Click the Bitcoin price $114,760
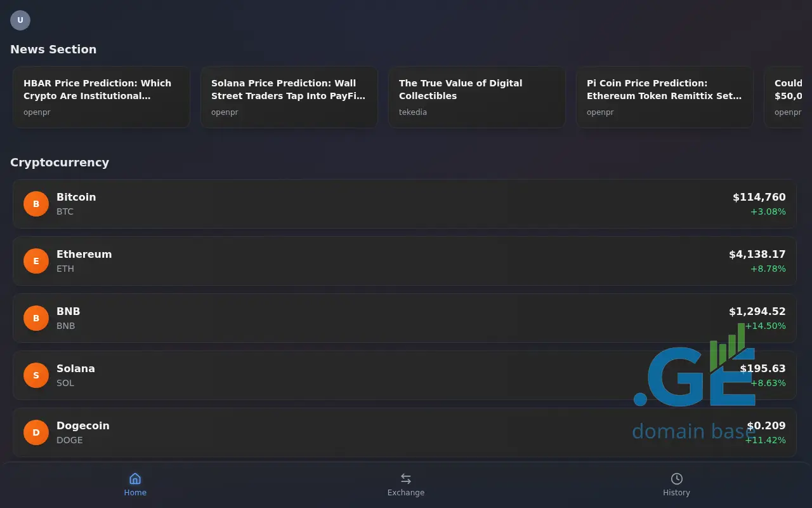This screenshot has height=508, width=812. [759, 197]
